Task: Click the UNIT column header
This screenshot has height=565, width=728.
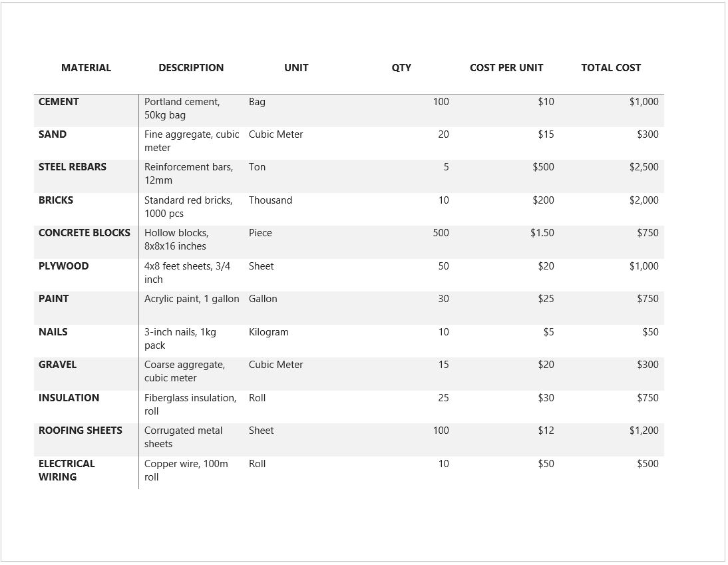Action: pos(296,68)
